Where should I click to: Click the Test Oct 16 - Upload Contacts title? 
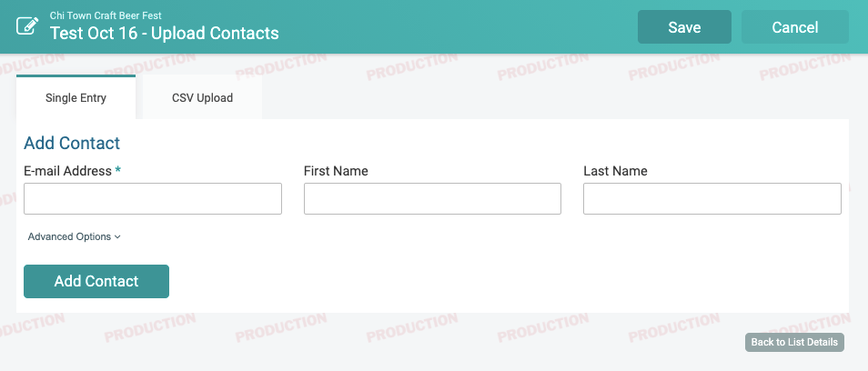[x=165, y=33]
